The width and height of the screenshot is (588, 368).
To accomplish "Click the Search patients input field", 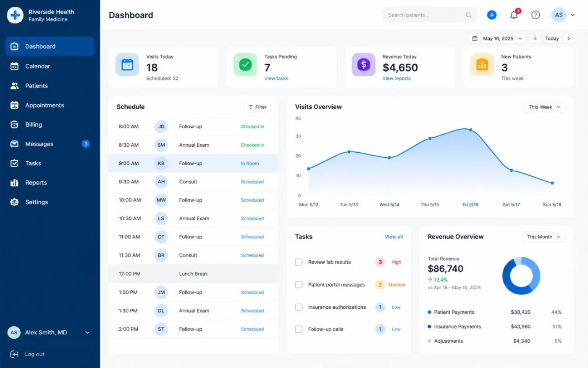I will pyautogui.click(x=430, y=15).
